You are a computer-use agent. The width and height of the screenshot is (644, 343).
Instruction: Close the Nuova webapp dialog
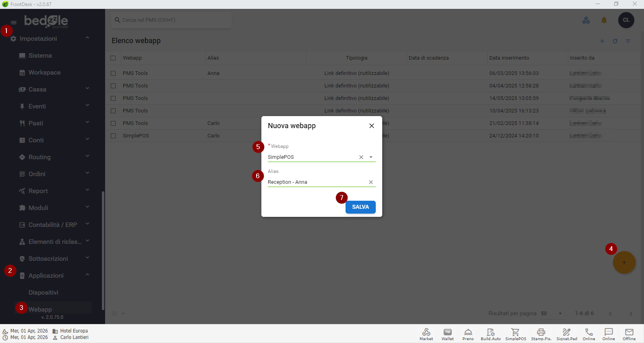(x=372, y=126)
